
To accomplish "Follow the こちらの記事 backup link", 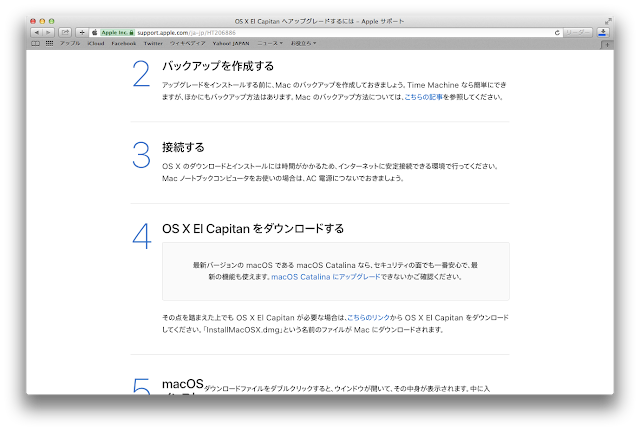I will click(x=423, y=97).
